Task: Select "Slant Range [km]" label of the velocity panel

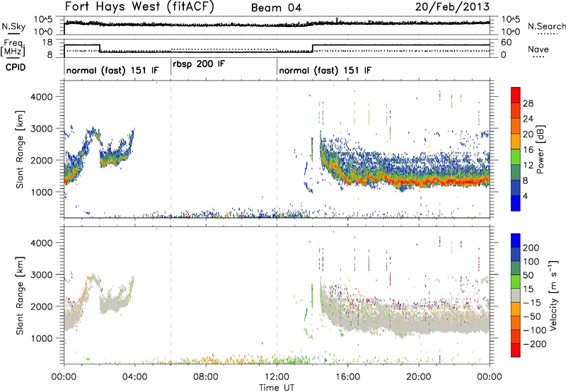Action: tap(21, 296)
